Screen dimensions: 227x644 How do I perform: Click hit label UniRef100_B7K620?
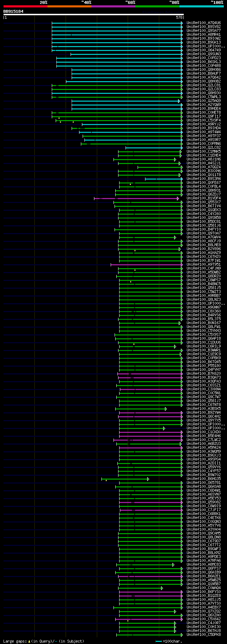[204, 373]
